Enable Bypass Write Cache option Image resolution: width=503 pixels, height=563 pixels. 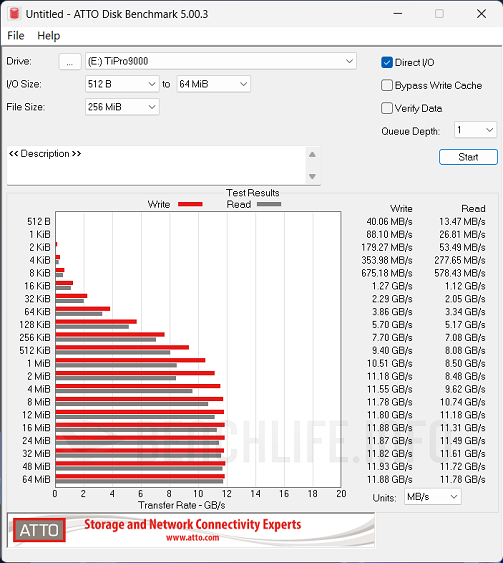click(387, 85)
